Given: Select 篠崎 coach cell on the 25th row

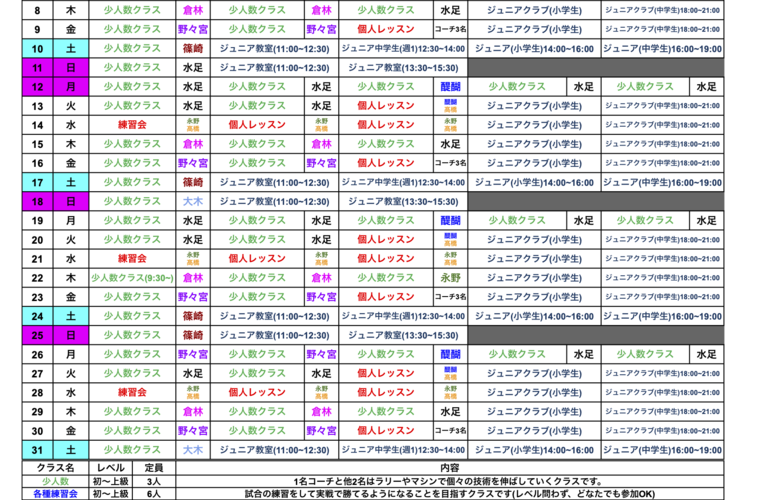Looking at the screenshot, I should [193, 335].
